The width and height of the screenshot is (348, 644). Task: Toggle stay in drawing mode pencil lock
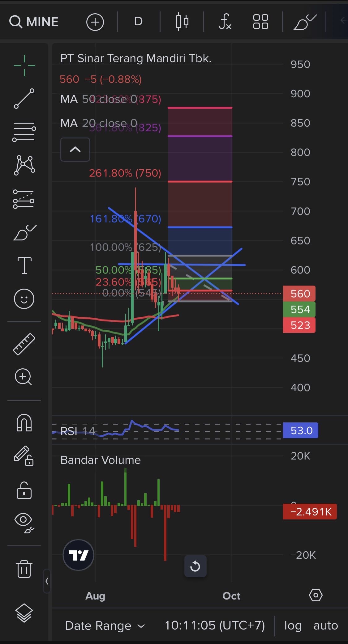coord(24,456)
